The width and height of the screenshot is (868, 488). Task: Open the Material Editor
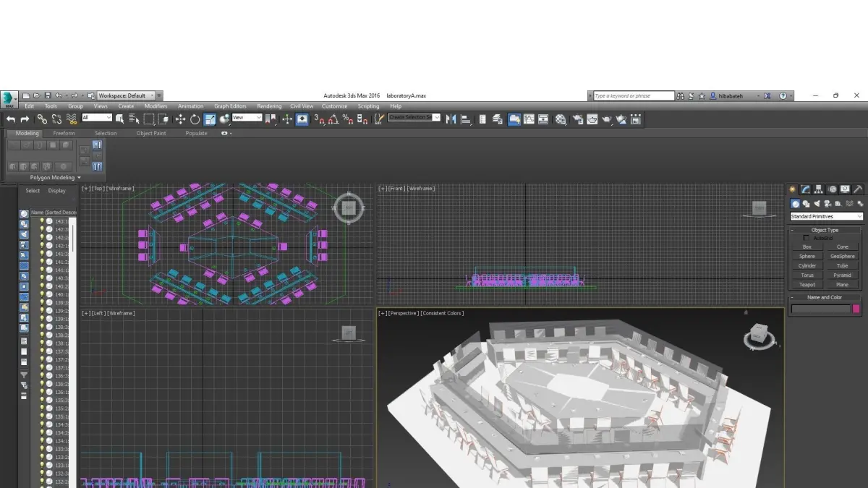click(x=561, y=119)
